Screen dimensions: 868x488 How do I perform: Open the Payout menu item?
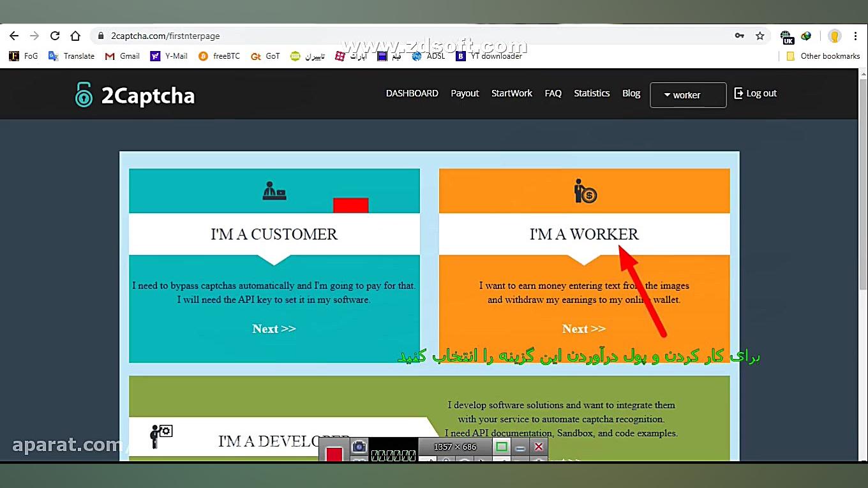click(x=465, y=93)
